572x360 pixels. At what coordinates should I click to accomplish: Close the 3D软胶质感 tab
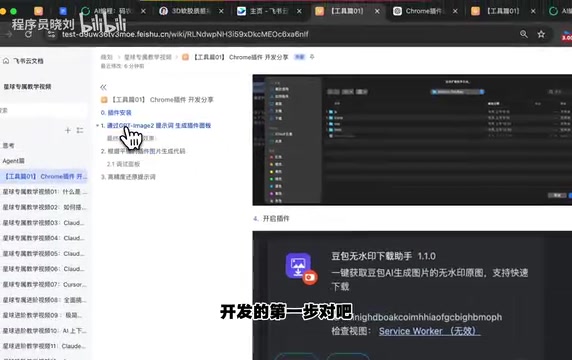point(221,11)
